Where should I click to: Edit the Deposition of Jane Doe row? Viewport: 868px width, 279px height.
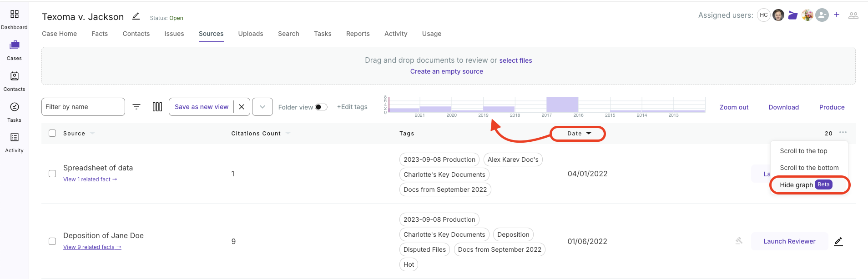838,242
